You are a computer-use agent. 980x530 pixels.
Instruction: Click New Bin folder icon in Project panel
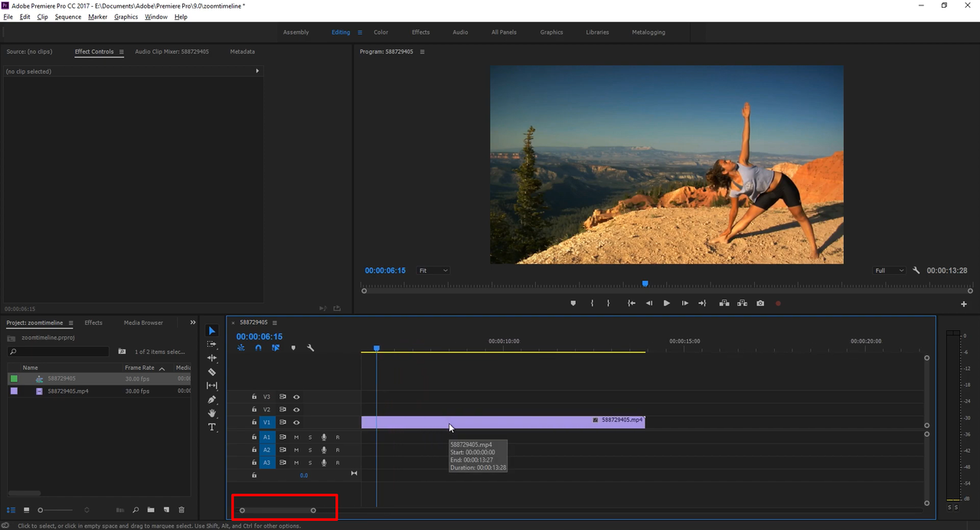(x=151, y=509)
